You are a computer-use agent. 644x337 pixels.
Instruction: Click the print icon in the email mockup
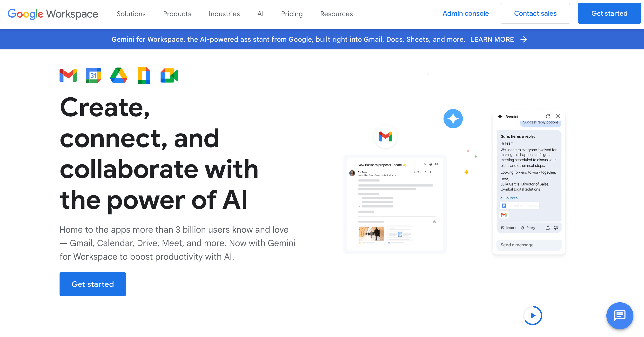pos(430,164)
